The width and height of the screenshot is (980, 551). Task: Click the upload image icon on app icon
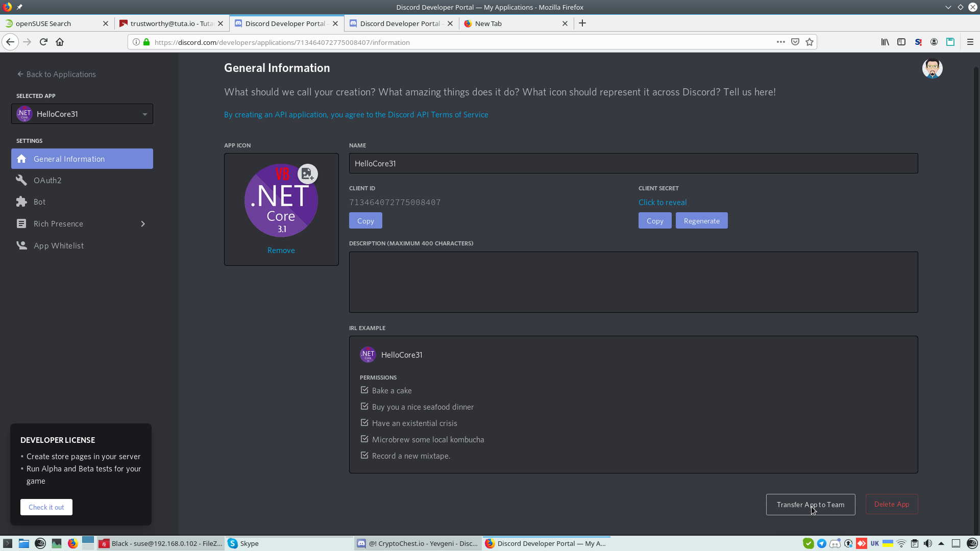tap(307, 174)
